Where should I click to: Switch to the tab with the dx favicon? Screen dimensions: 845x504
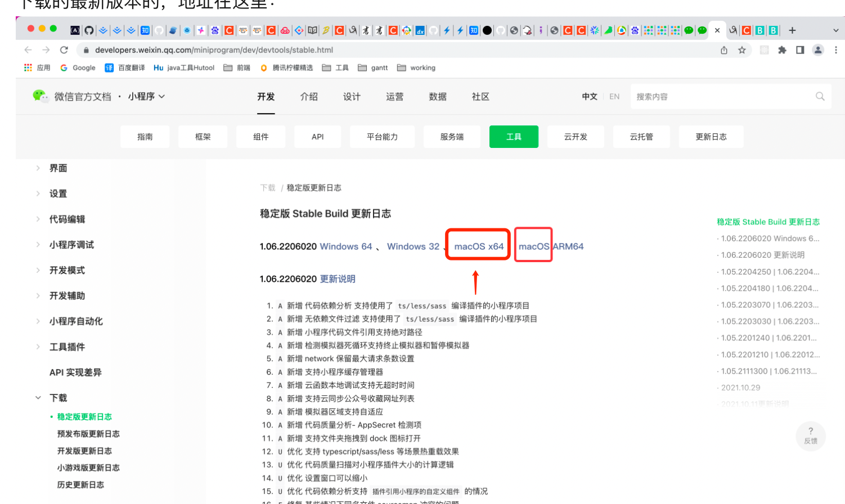click(420, 30)
